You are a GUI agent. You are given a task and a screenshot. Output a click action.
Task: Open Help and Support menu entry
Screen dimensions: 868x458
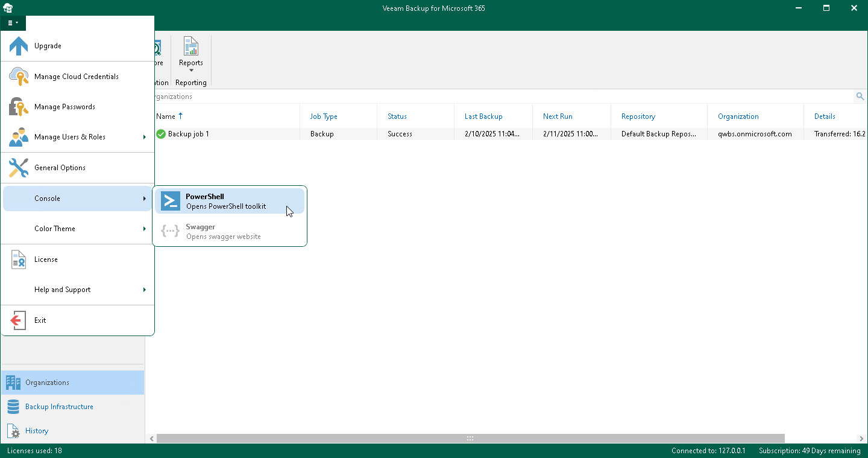pos(77,290)
